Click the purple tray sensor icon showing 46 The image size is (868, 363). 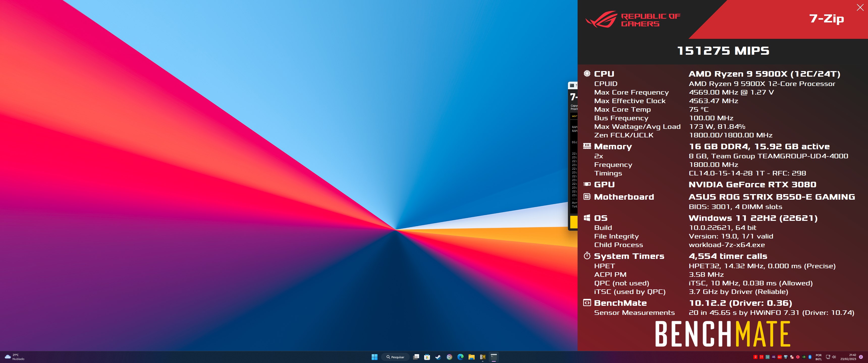pos(774,357)
